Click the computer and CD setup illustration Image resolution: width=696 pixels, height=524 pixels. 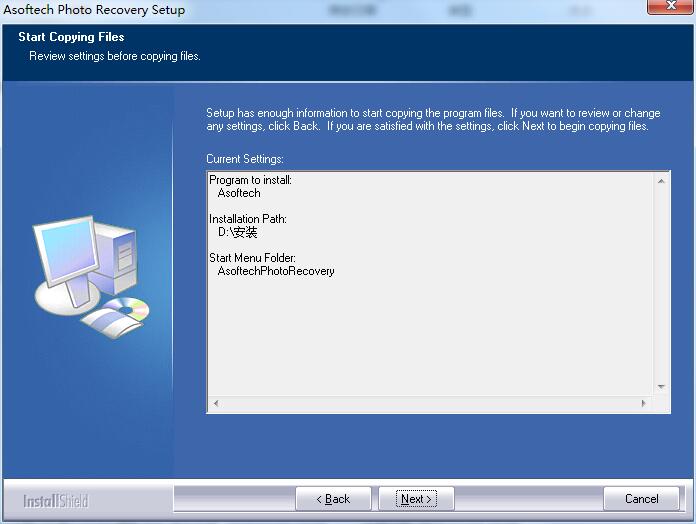point(91,276)
